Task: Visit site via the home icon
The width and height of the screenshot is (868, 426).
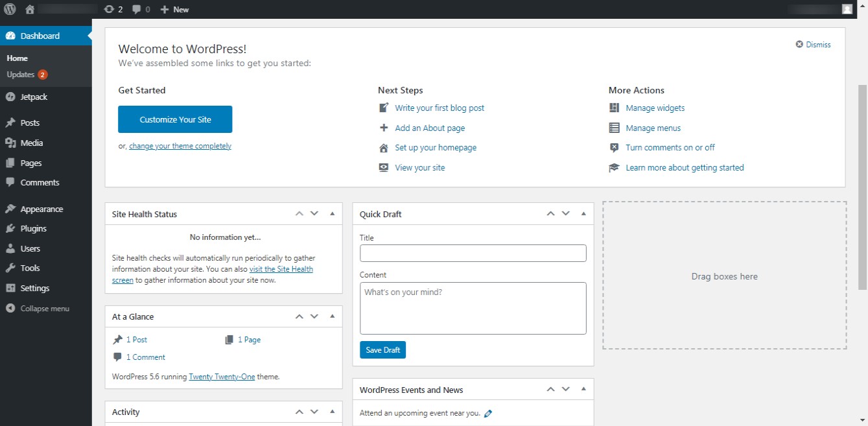Action: click(30, 9)
